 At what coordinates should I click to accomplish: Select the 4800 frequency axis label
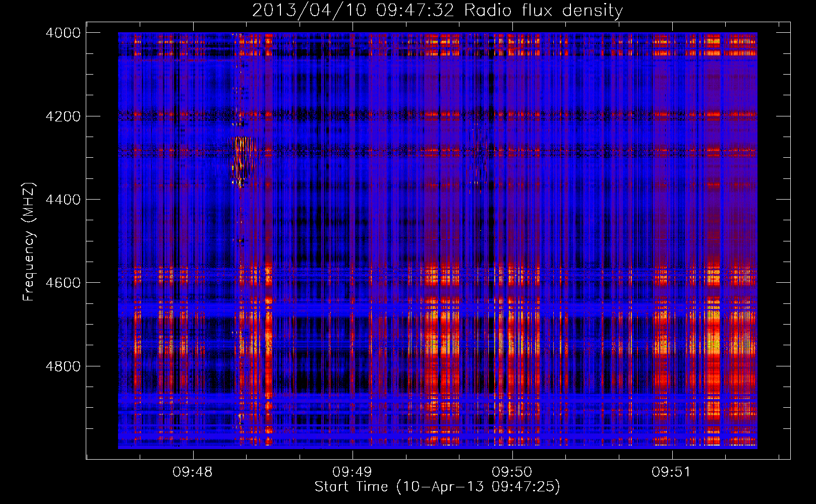[x=63, y=366]
